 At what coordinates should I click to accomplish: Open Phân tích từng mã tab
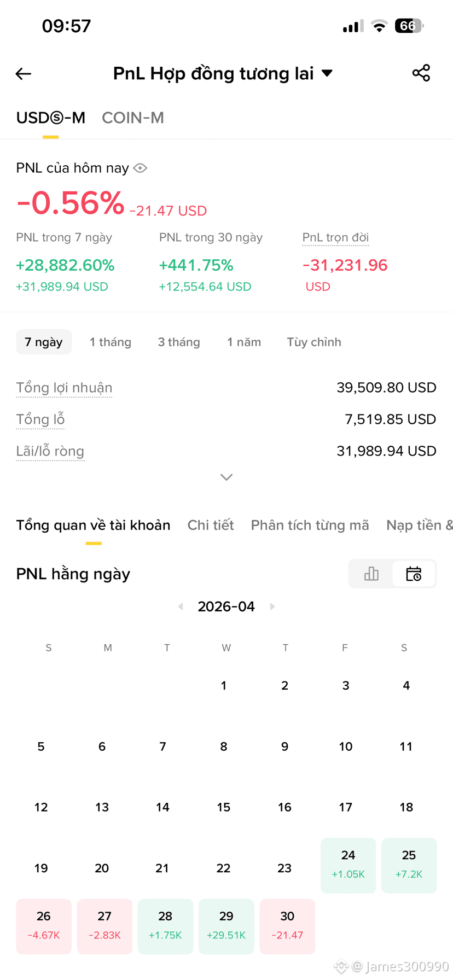pyautogui.click(x=310, y=525)
